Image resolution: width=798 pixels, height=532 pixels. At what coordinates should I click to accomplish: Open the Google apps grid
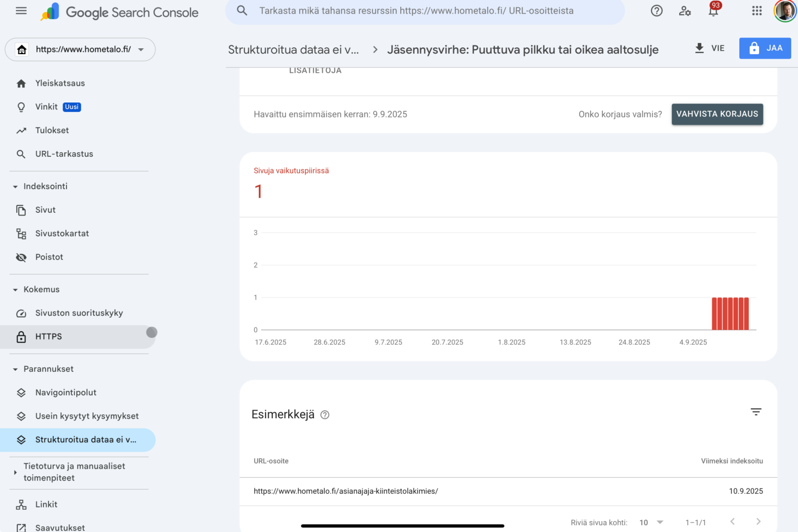pyautogui.click(x=757, y=11)
